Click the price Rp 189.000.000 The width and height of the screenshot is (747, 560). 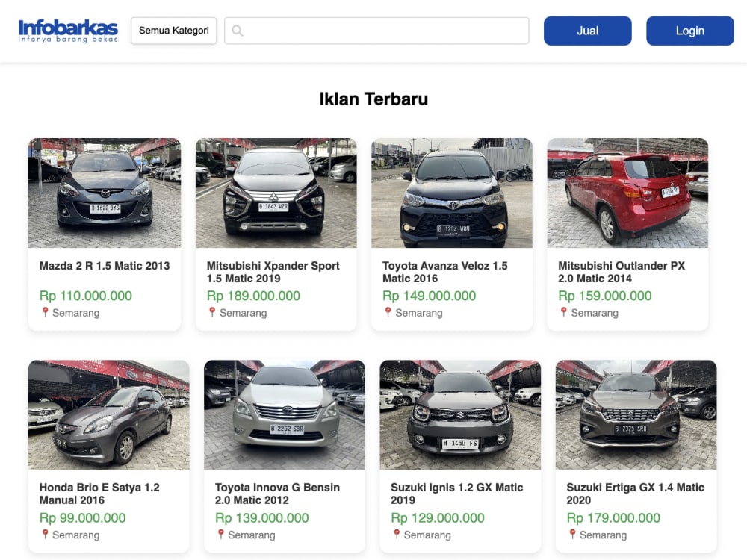point(253,296)
